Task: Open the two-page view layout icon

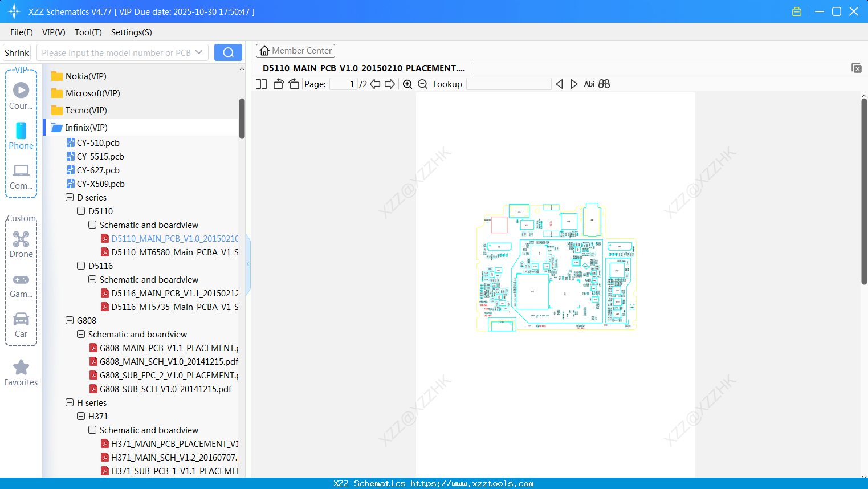Action: tap(261, 84)
